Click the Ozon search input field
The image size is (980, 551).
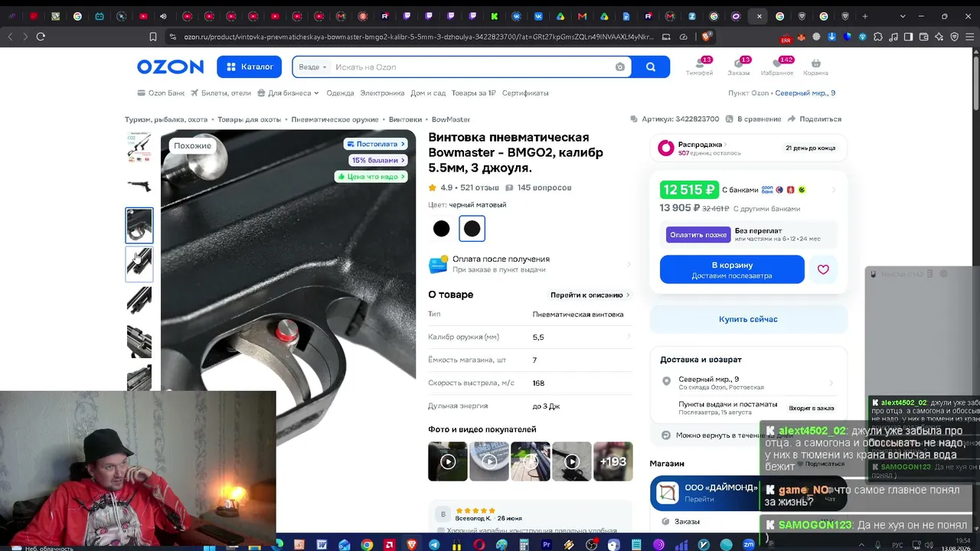pos(473,67)
